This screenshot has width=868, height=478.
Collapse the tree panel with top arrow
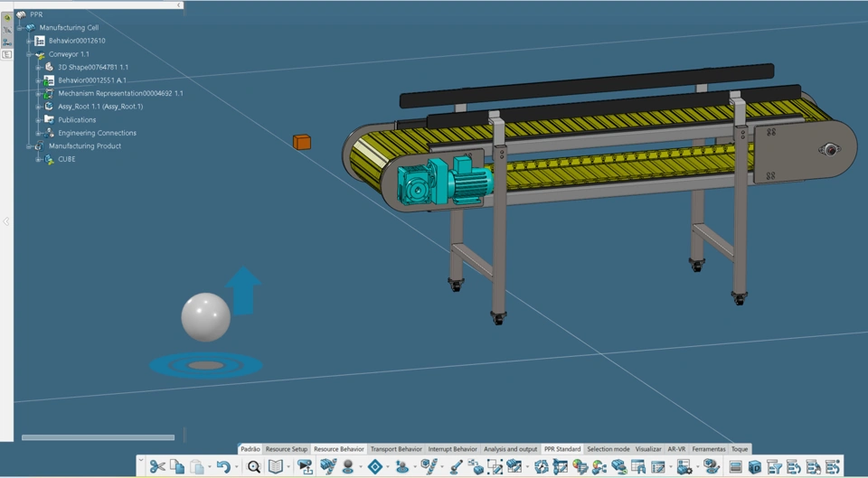pyautogui.click(x=178, y=5)
